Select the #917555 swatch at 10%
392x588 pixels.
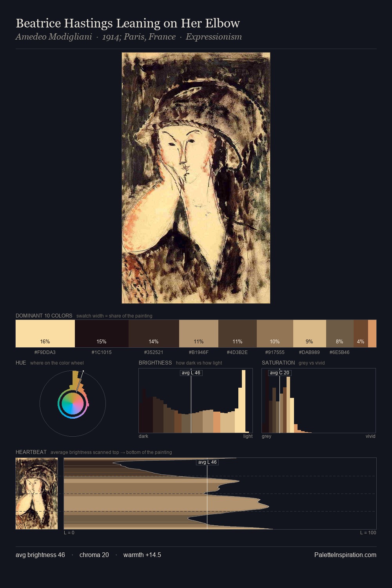pos(275,334)
